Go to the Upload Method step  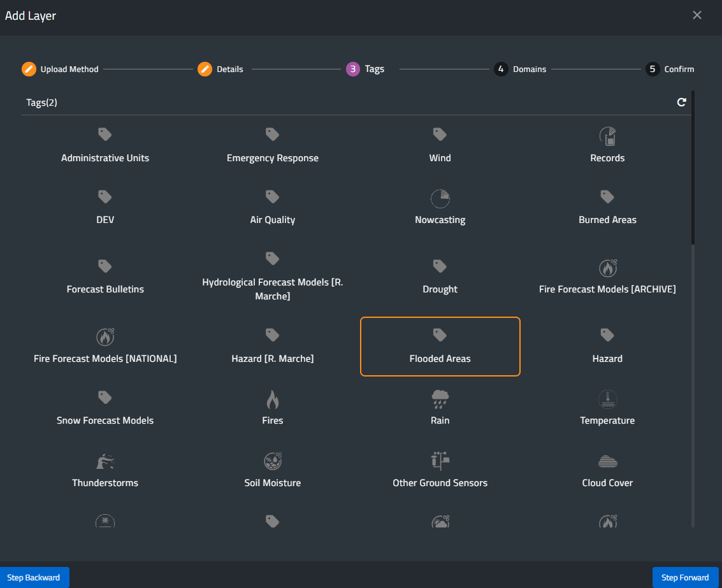pos(61,69)
